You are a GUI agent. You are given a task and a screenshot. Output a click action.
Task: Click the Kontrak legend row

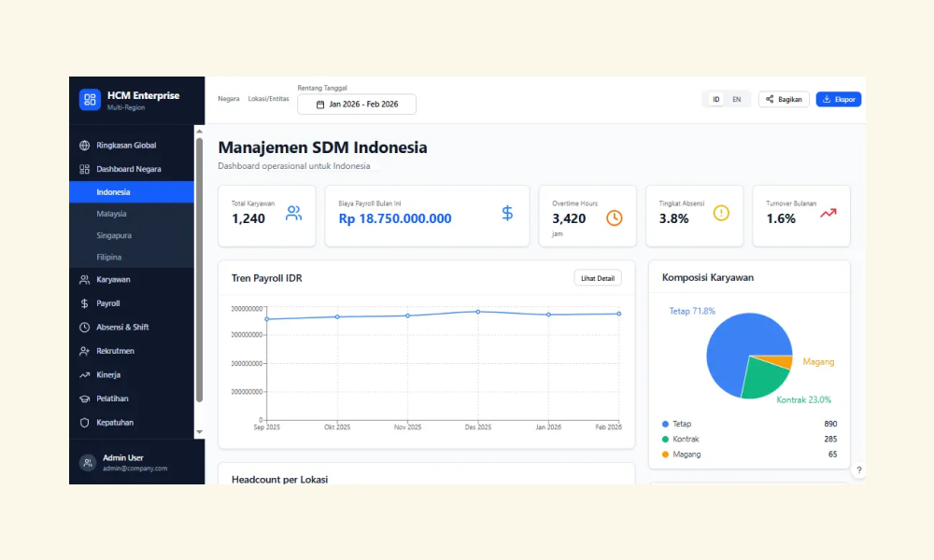pos(749,440)
